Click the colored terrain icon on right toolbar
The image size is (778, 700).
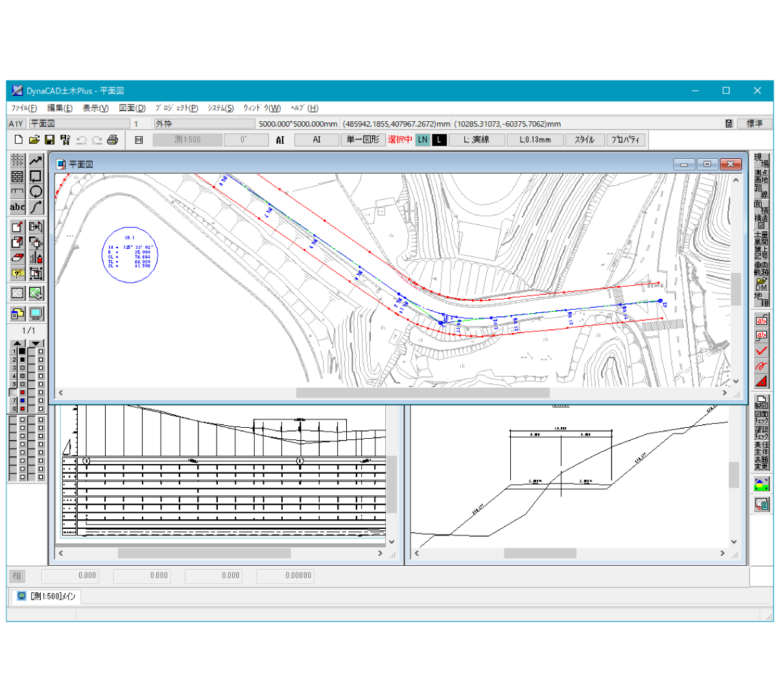tap(761, 484)
